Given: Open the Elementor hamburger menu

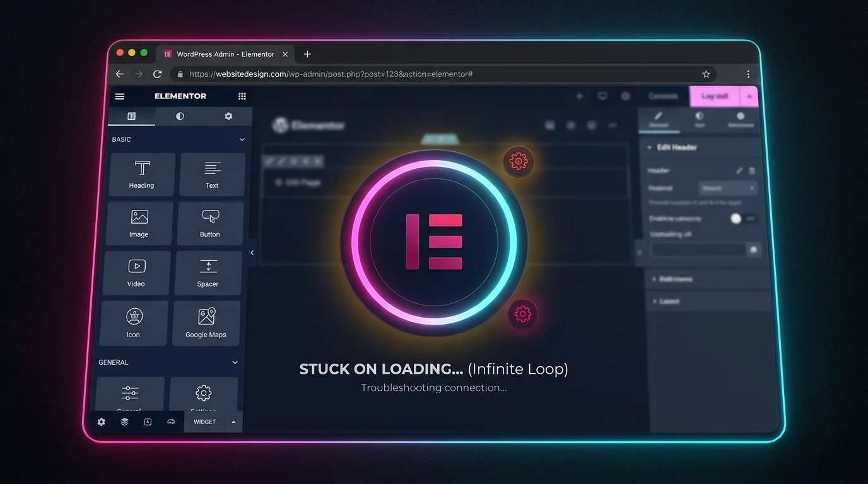Looking at the screenshot, I should pyautogui.click(x=120, y=96).
